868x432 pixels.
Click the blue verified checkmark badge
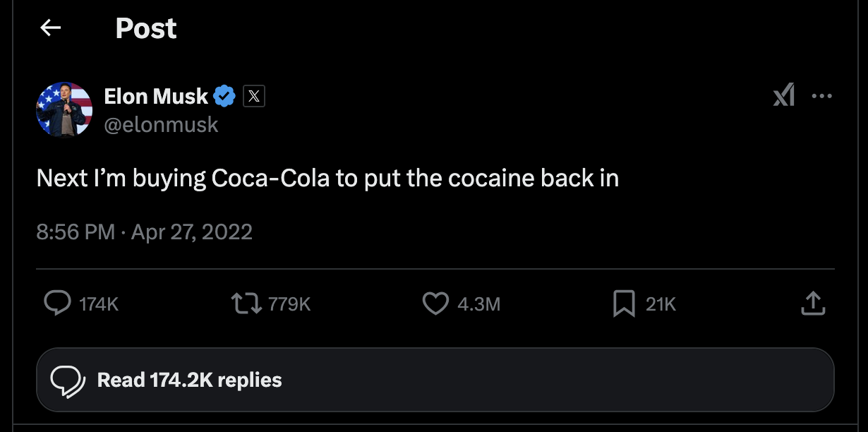point(224,96)
